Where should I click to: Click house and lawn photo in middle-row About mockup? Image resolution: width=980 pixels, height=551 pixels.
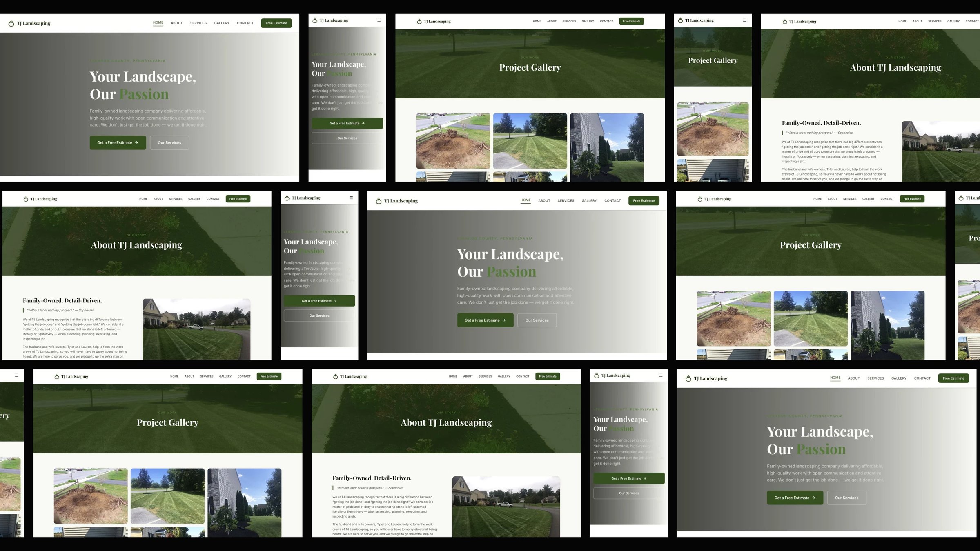[x=196, y=329]
